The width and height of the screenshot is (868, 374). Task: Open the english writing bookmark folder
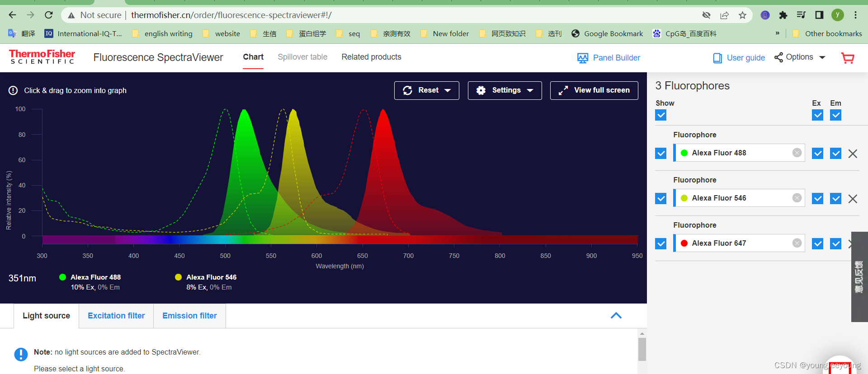pyautogui.click(x=162, y=33)
